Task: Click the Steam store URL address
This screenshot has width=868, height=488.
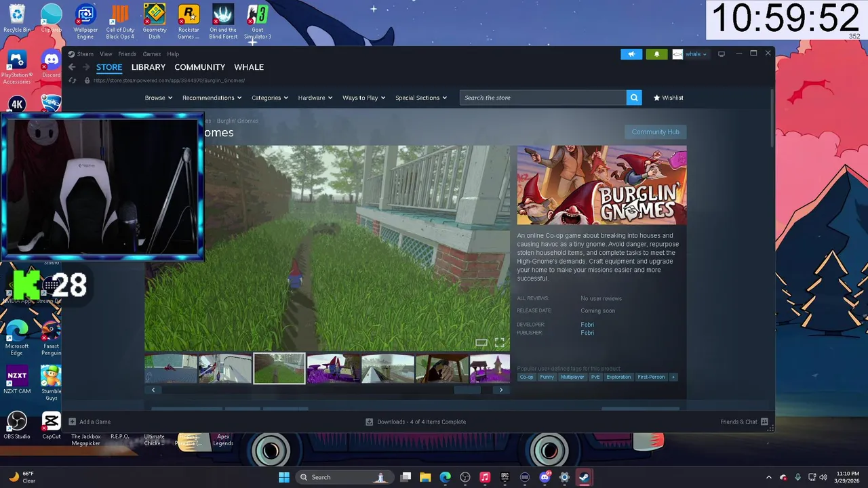Action: tap(169, 81)
